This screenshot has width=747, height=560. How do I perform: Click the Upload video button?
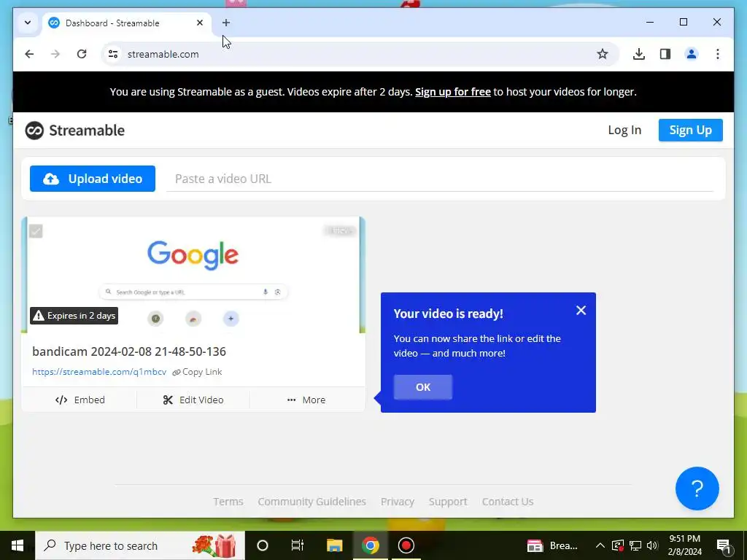pos(93,179)
